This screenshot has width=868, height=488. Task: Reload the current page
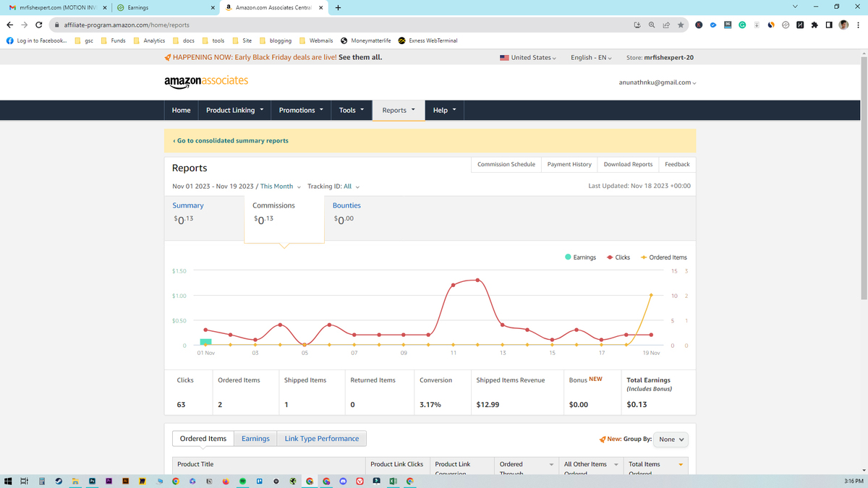(38, 25)
